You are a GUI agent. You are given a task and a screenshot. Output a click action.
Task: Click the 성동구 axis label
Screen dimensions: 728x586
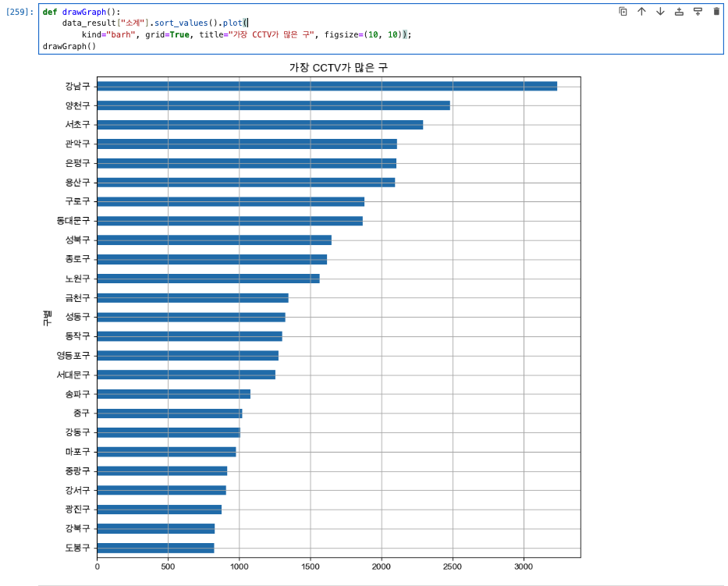tap(77, 317)
